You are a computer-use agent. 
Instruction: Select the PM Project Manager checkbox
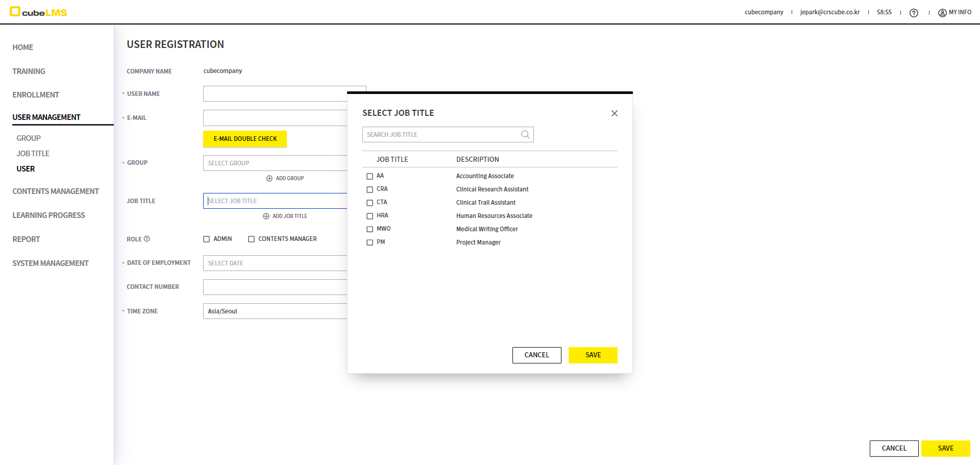coord(370,242)
